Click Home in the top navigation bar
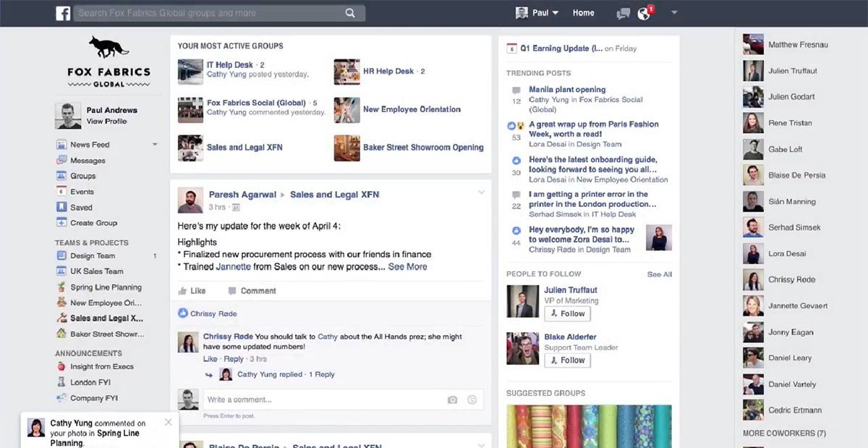 [x=583, y=12]
